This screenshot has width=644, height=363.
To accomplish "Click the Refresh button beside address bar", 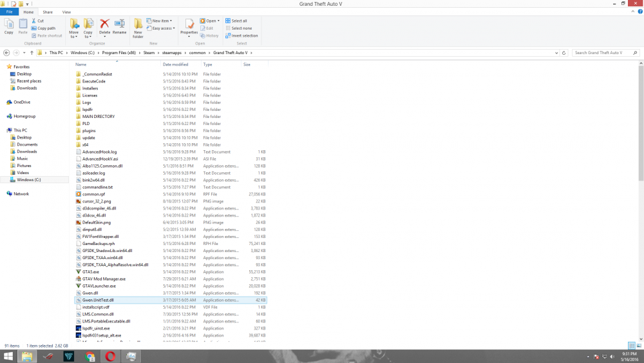I will (x=563, y=53).
